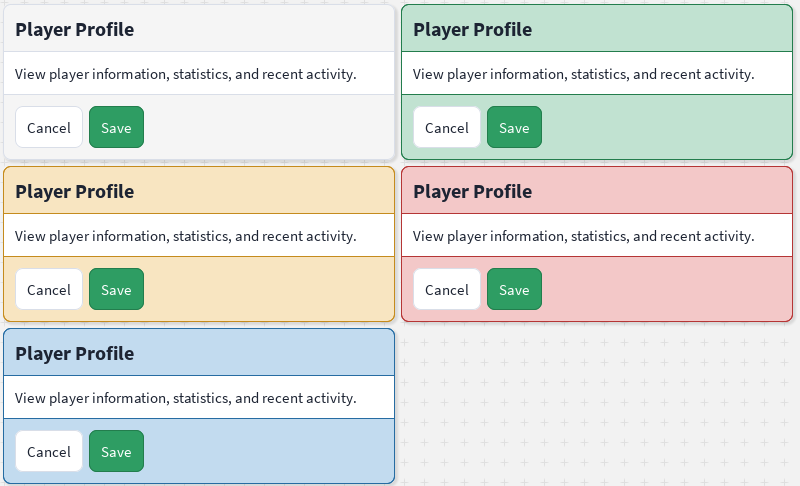This screenshot has height=486, width=800.
Task: Click Cancel in the green Player Profile card
Action: coord(447,127)
